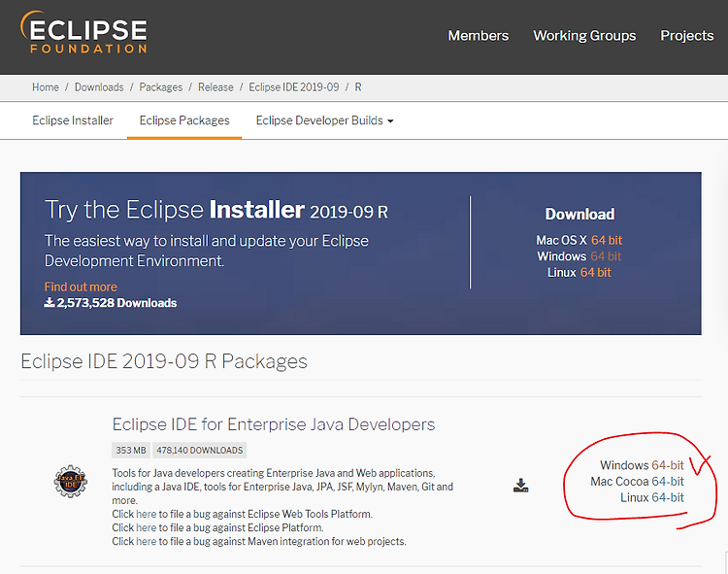Click here link for Eclipse Web Tools Platform bug
Screen dimensions: 728x574
[x=147, y=514]
